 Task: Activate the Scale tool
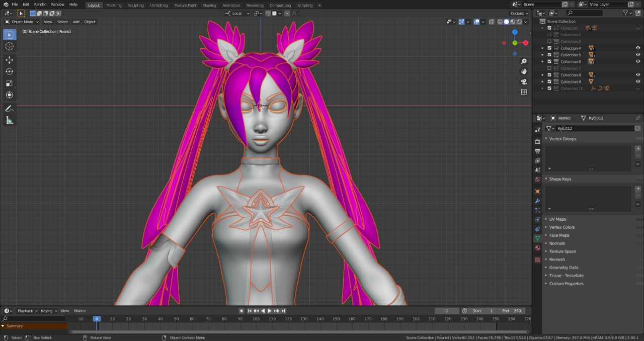(9, 83)
